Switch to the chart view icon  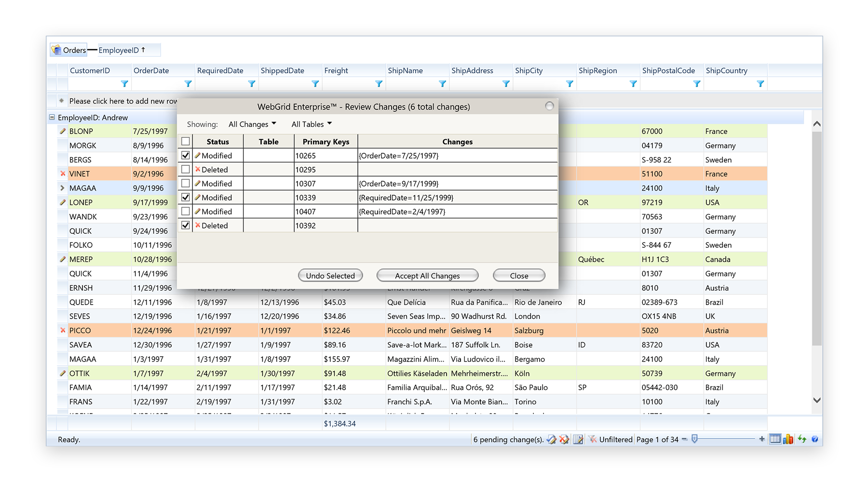click(x=788, y=439)
